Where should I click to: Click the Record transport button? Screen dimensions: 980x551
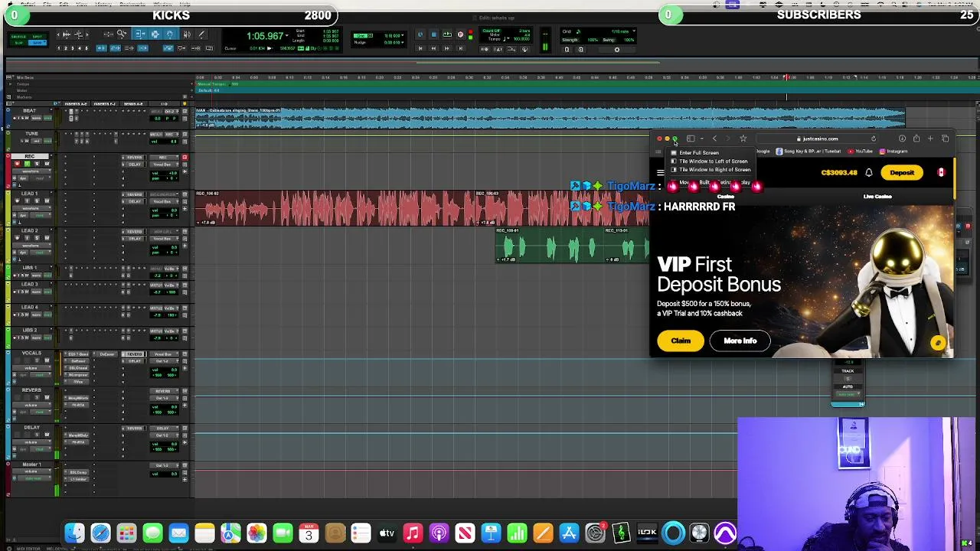coord(460,34)
